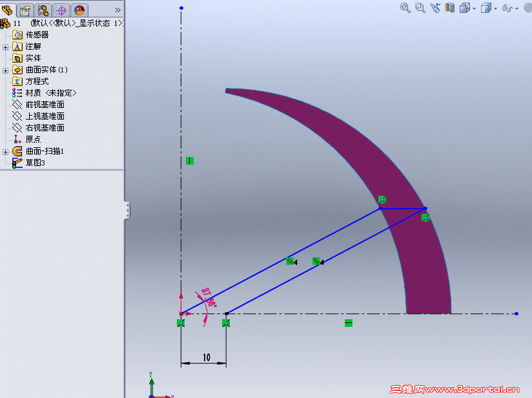Select 方程式 in the feature tree
The width and height of the screenshot is (532, 398).
tap(37, 81)
